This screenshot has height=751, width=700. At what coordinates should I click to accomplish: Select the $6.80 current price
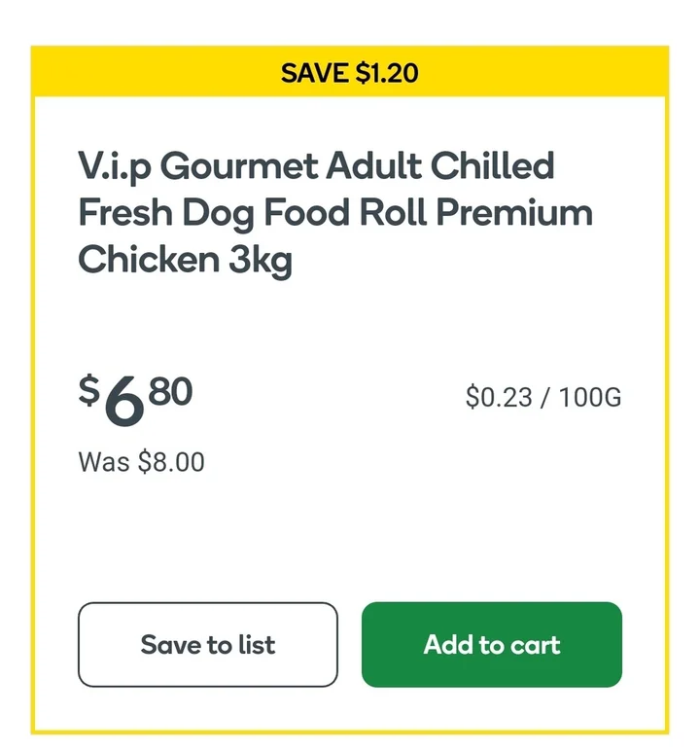(x=136, y=401)
